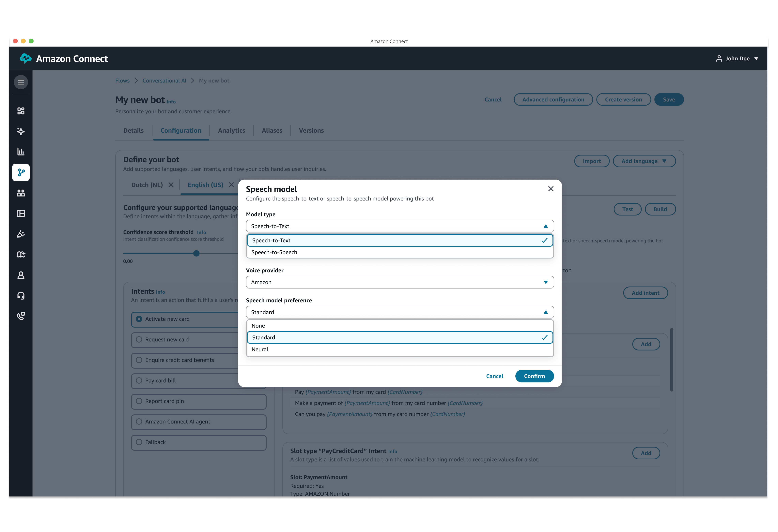Screen dimensions: 778x532
Task: Open the headset agent sidebar icon
Action: (21, 295)
